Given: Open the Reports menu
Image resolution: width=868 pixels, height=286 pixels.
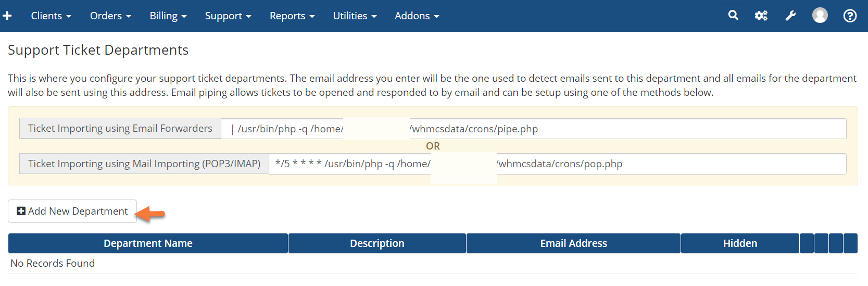Looking at the screenshot, I should tap(292, 16).
